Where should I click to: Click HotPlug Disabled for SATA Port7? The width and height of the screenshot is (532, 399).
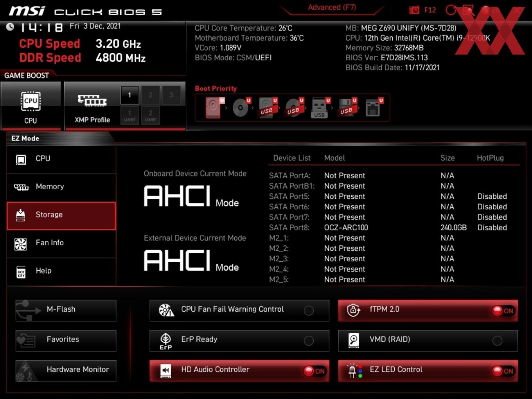(x=492, y=217)
